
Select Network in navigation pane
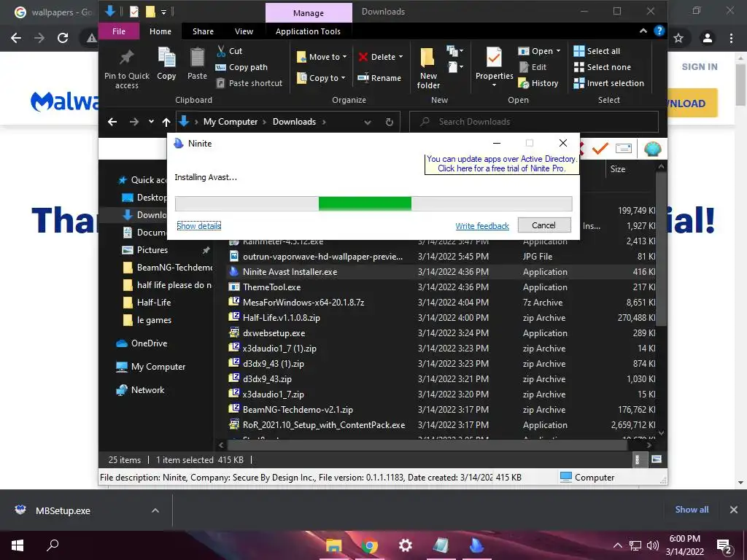coord(147,390)
